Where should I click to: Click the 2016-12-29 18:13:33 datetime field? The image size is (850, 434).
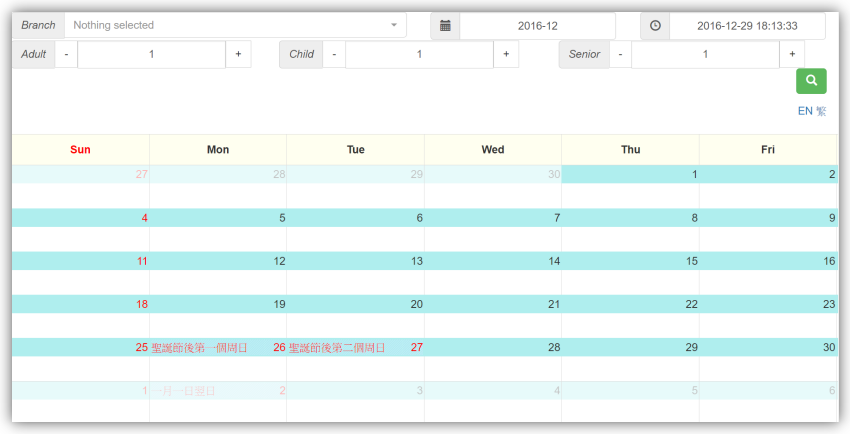click(x=747, y=25)
